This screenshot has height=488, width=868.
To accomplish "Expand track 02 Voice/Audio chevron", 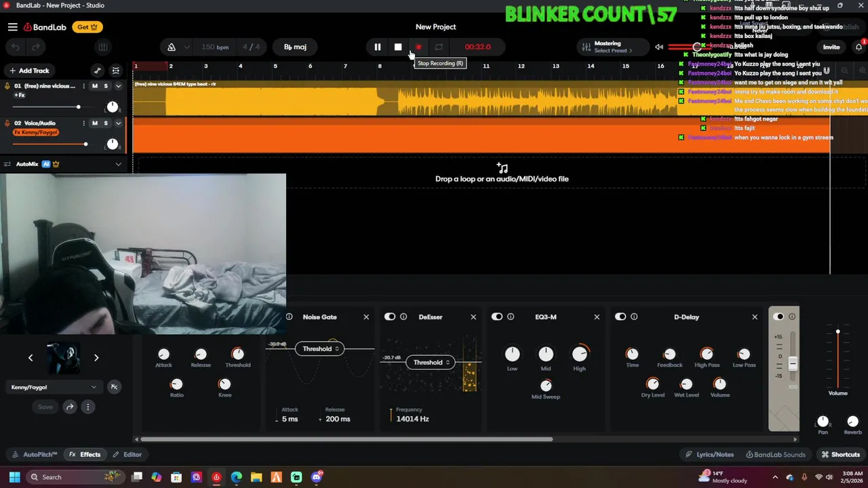I will (118, 123).
